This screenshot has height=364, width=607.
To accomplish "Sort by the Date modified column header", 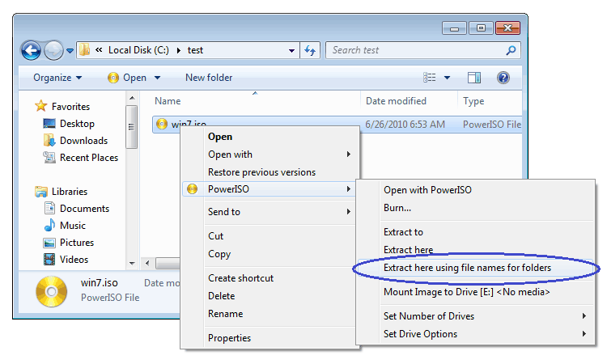I will pos(396,101).
